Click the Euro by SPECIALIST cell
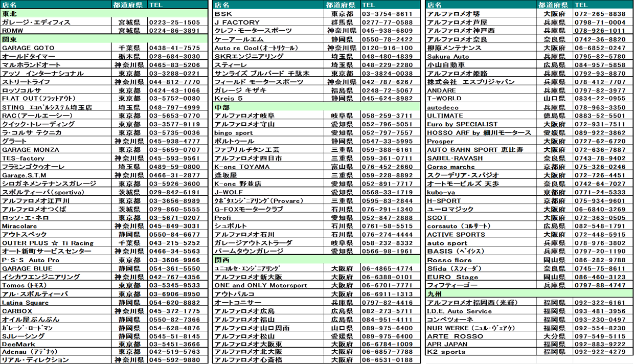This screenshot has height=364, width=634. (482, 124)
